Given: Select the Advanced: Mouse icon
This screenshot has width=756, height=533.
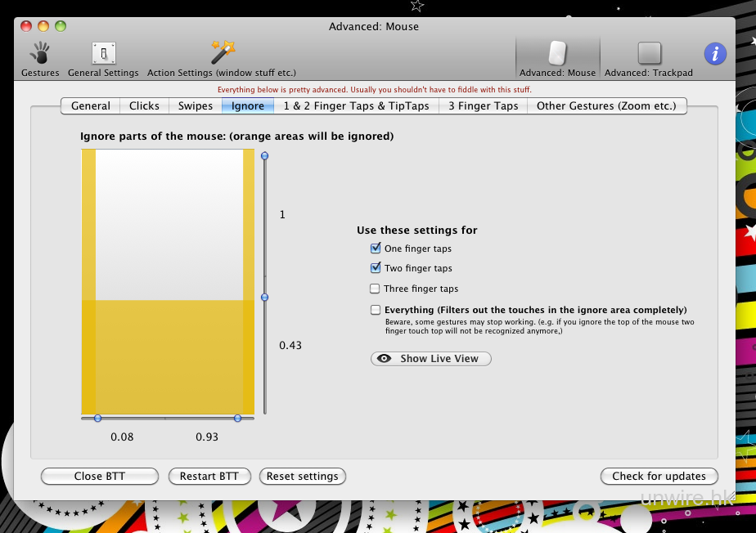Looking at the screenshot, I should point(557,54).
